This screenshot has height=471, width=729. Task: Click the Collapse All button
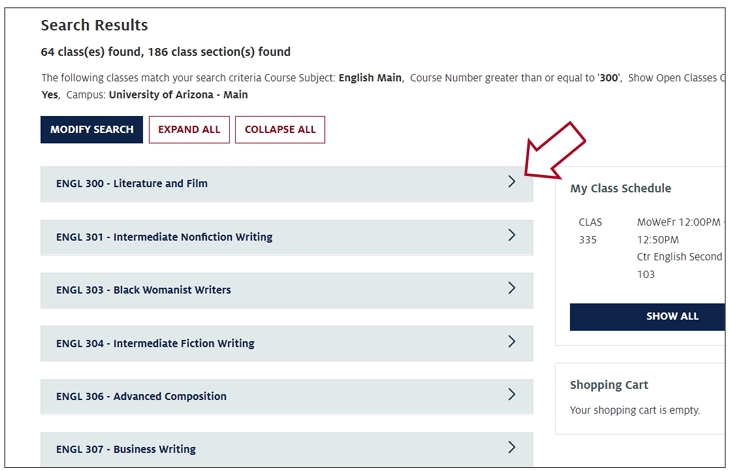click(280, 130)
